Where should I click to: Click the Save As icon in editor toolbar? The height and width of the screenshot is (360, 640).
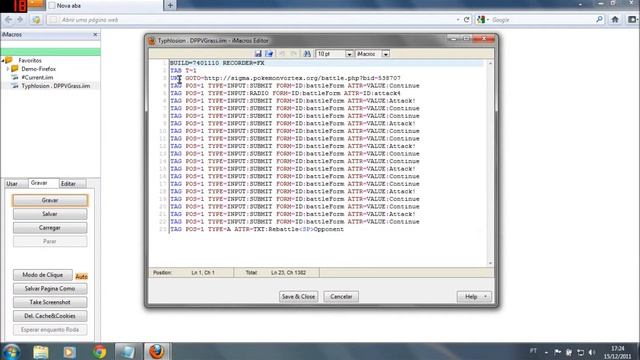pos(269,53)
